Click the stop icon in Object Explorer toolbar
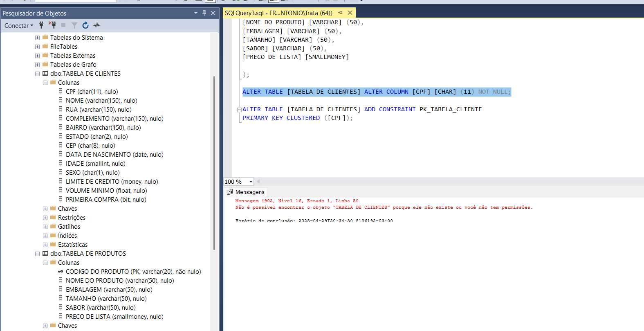 pyautogui.click(x=63, y=25)
